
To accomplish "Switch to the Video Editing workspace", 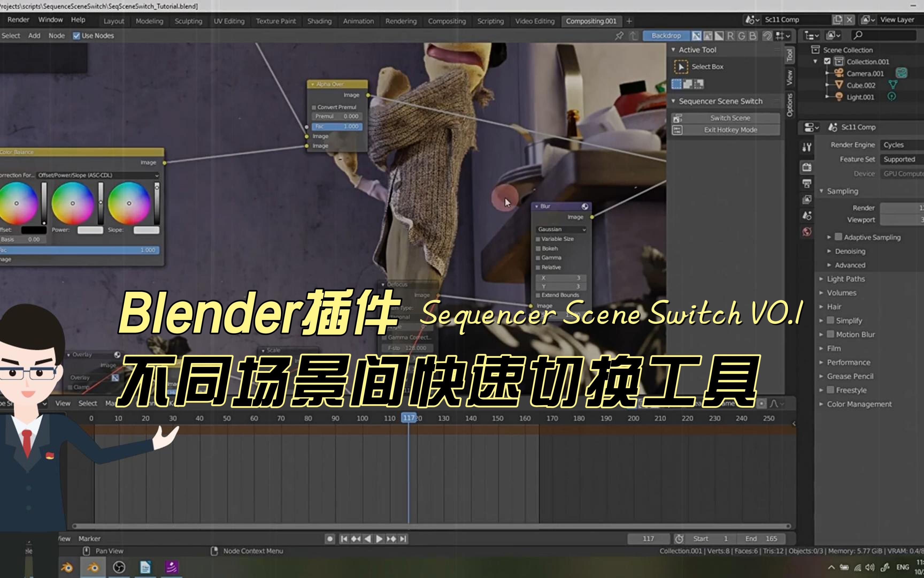I will tap(534, 21).
